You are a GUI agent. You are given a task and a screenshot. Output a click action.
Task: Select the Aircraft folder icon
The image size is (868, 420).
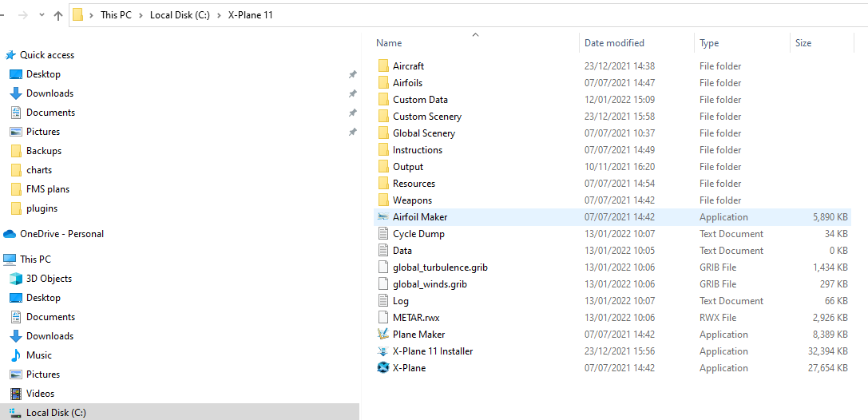tap(383, 65)
